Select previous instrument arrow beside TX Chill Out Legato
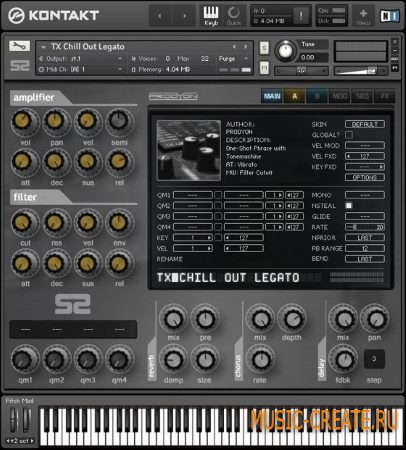 click(234, 47)
